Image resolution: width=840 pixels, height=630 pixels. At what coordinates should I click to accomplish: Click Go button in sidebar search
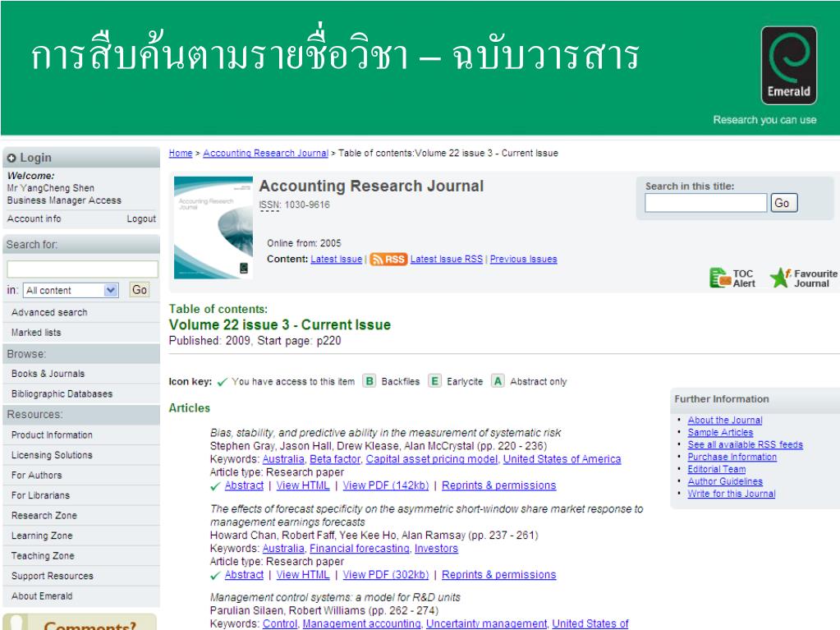point(140,290)
